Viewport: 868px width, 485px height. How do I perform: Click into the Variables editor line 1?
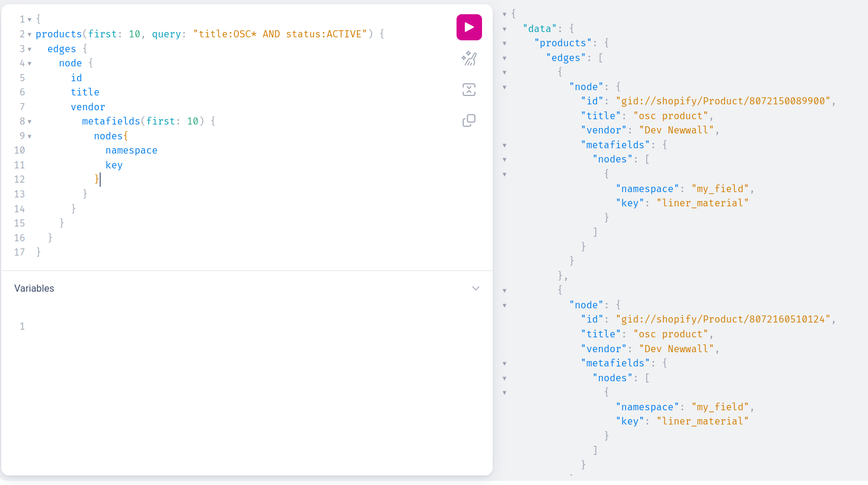coord(237,327)
